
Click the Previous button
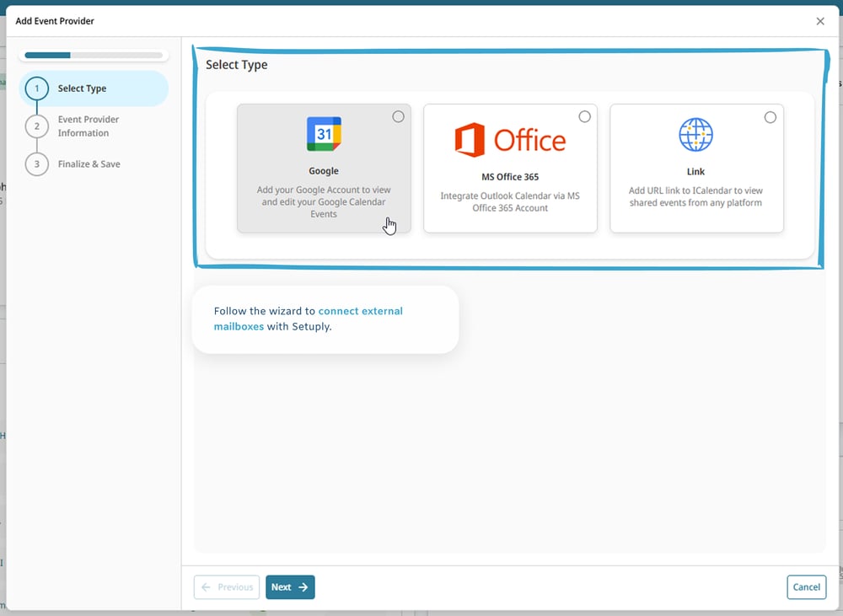[x=227, y=587]
